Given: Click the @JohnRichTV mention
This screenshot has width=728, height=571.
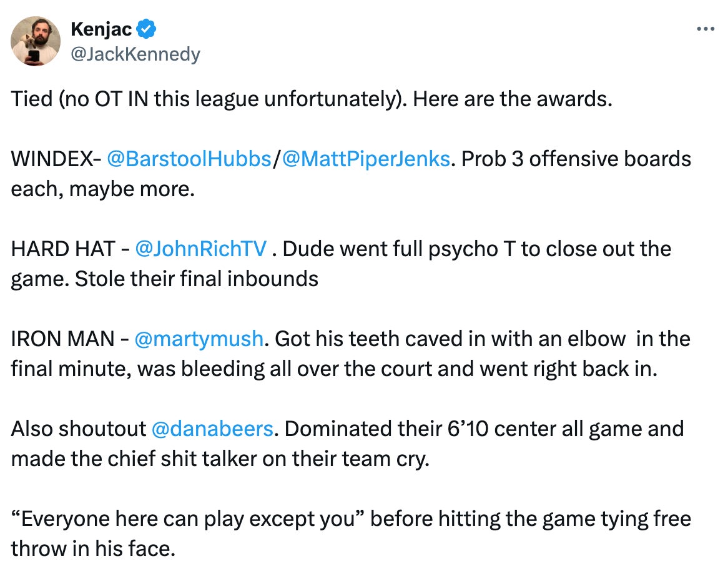Looking at the screenshot, I should coord(200,249).
